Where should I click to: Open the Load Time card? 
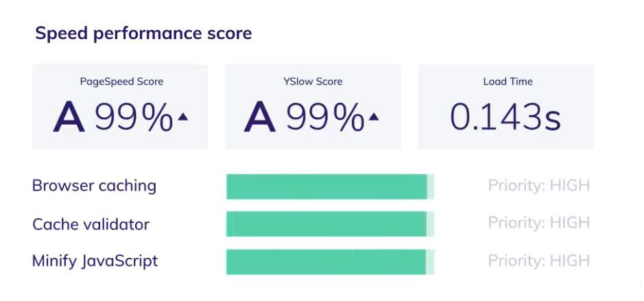pyautogui.click(x=505, y=107)
